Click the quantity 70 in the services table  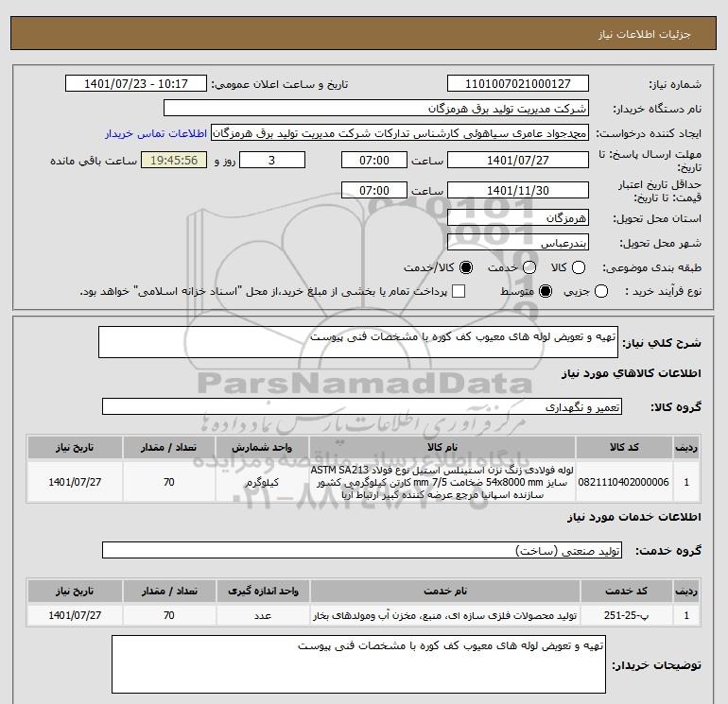[169, 615]
